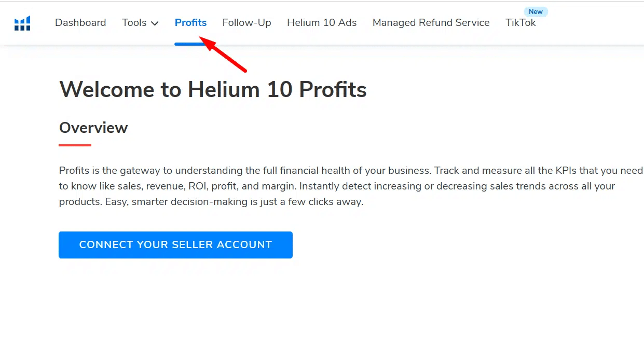
Task: Click the Overview section heading
Action: (93, 128)
